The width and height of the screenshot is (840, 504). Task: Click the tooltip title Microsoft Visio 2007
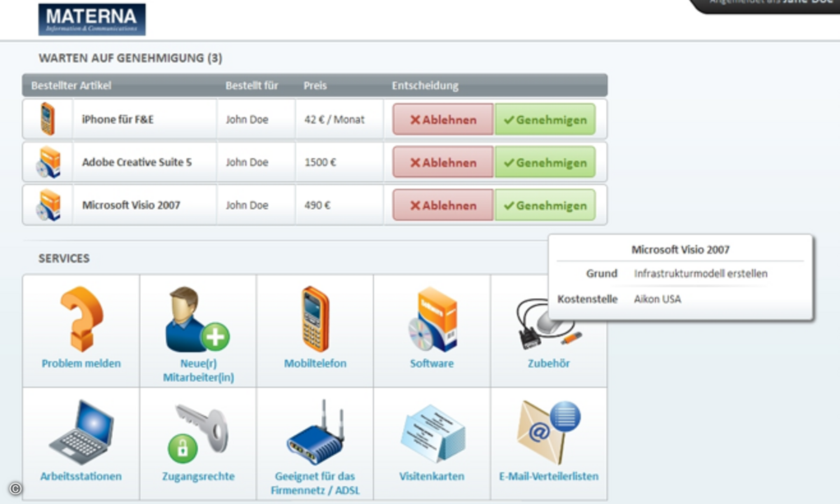[x=680, y=249]
